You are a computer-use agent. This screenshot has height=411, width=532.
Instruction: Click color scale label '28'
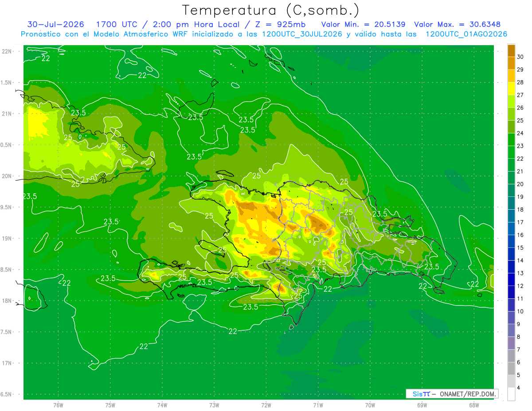[520, 82]
